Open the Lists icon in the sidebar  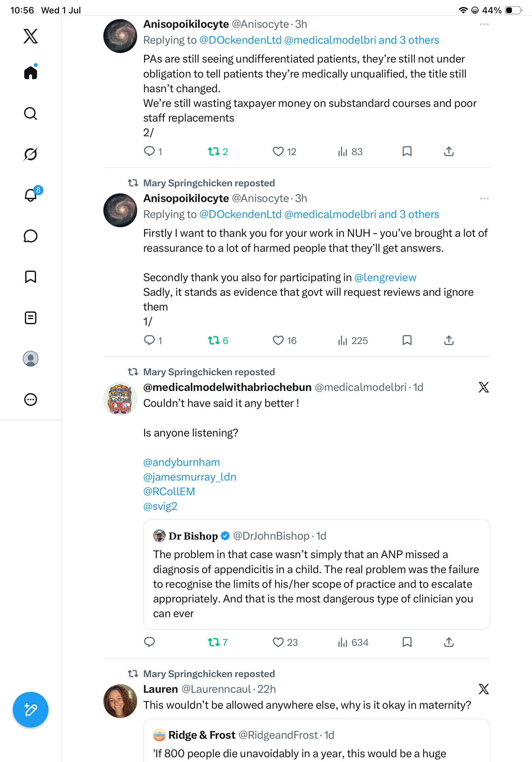[x=31, y=318]
